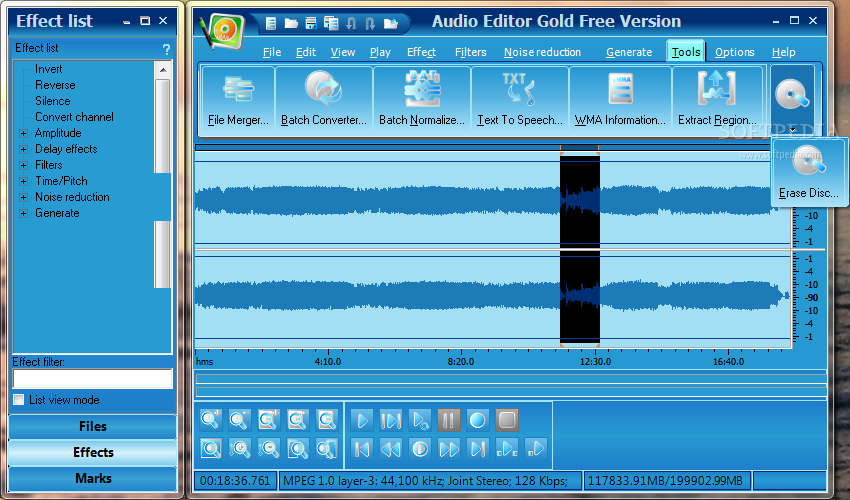Click the Undo arrow in the quick access bar
This screenshot has height=500, width=850.
tap(351, 23)
